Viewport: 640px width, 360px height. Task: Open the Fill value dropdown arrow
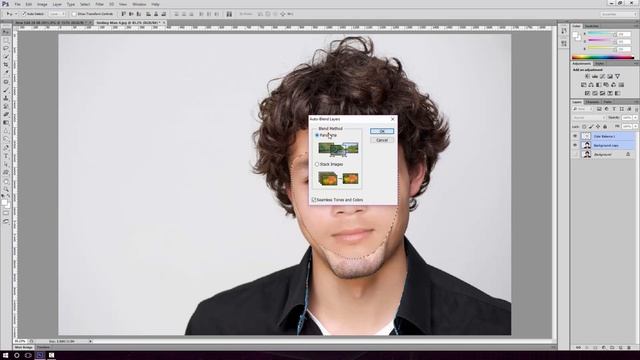pyautogui.click(x=635, y=127)
